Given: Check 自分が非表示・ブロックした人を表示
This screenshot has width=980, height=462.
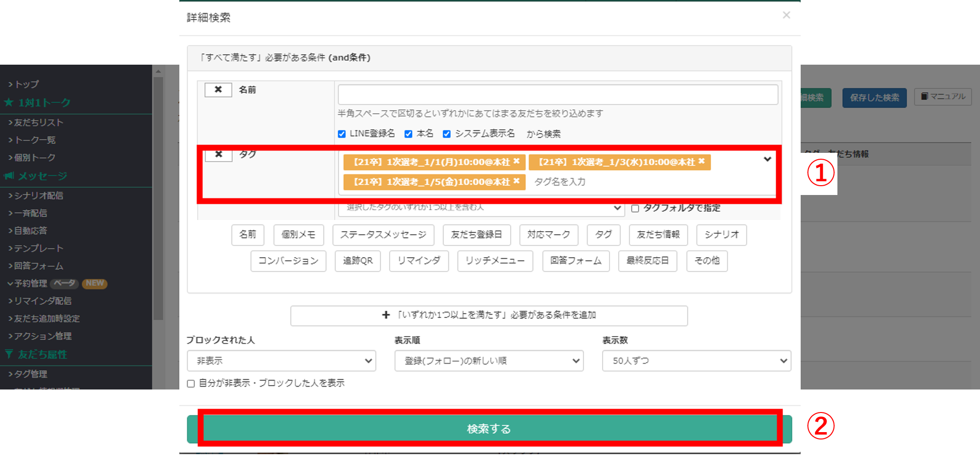Looking at the screenshot, I should tap(191, 383).
